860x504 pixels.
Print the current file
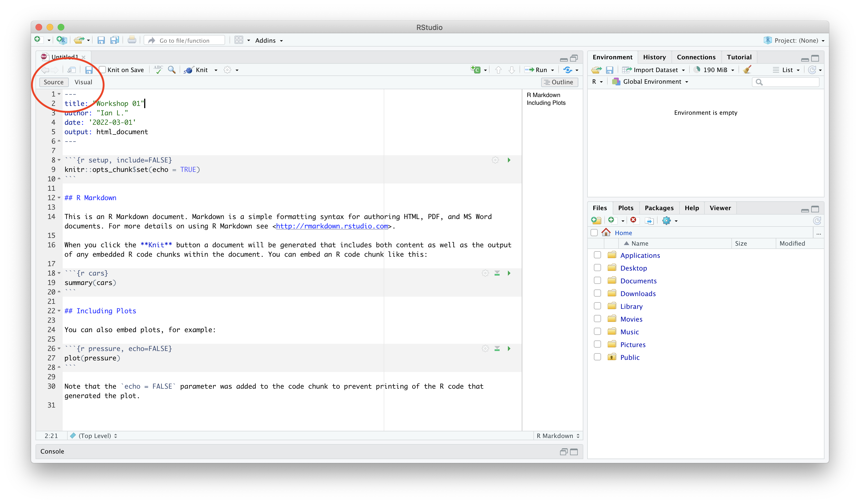[132, 40]
